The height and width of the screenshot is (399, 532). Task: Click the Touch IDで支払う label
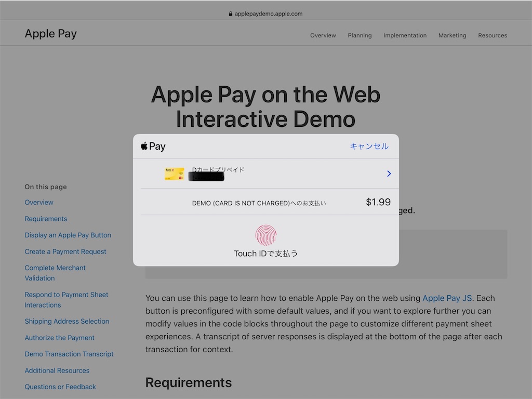click(x=265, y=254)
